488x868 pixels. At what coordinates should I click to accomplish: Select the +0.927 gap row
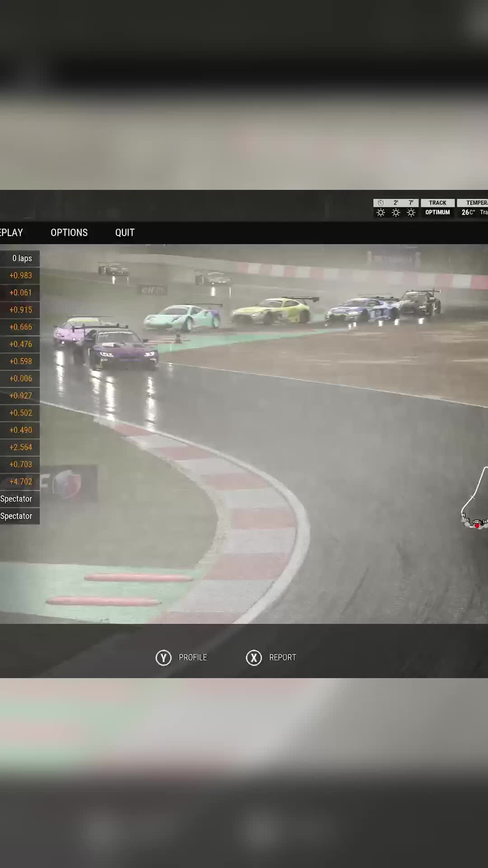click(20, 396)
